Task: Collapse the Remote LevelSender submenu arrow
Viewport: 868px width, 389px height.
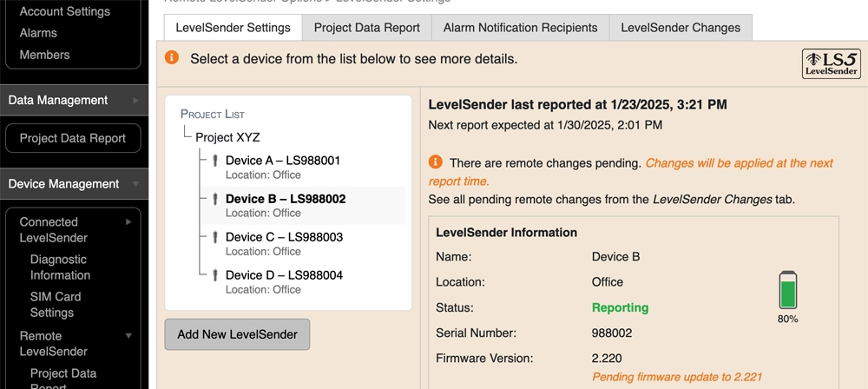Action: click(128, 336)
